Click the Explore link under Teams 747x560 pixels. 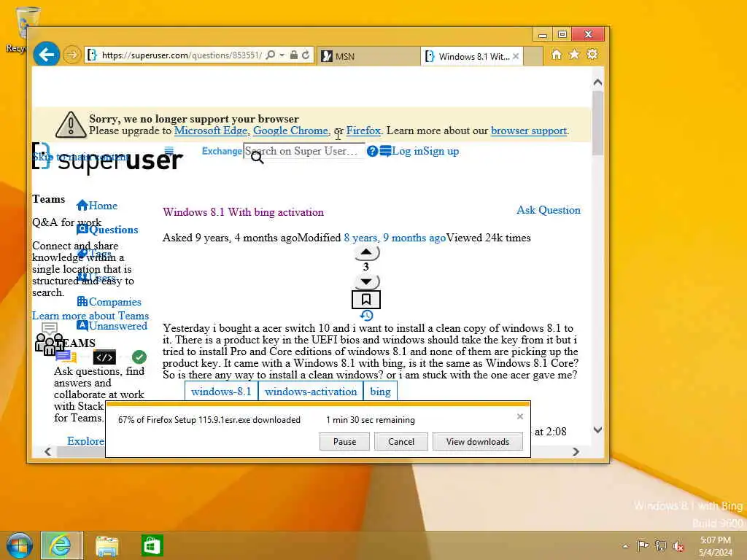tap(85, 441)
